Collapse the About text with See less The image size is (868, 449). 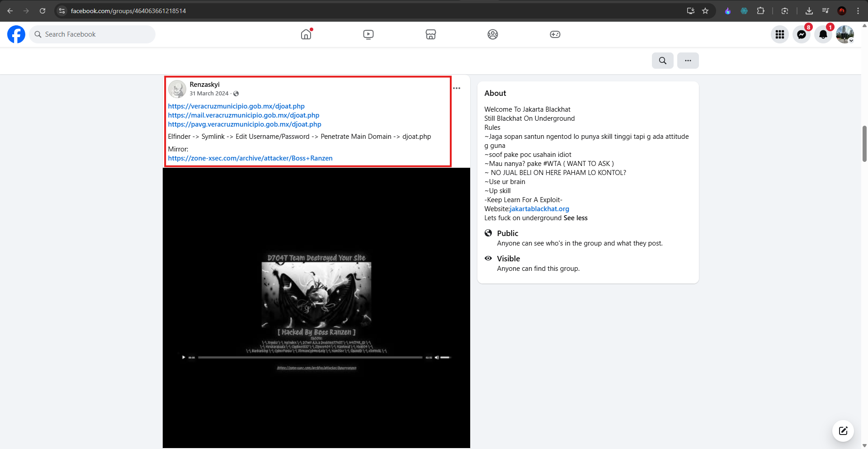(x=576, y=218)
